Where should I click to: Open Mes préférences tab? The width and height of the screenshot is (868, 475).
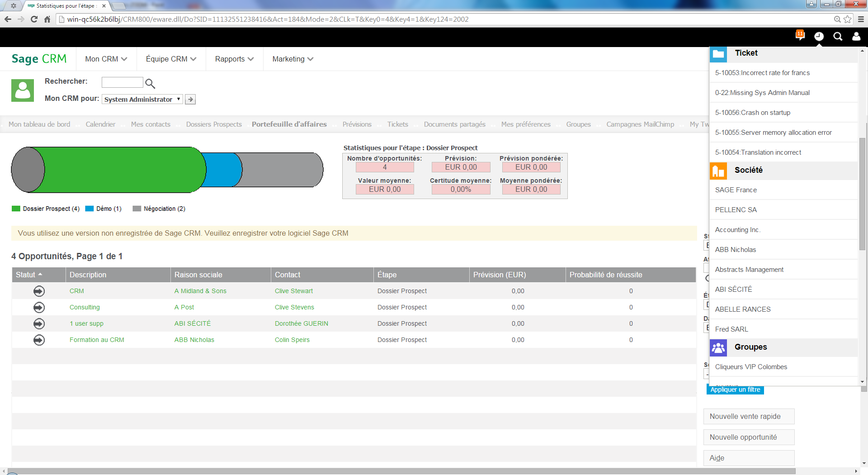click(x=526, y=124)
